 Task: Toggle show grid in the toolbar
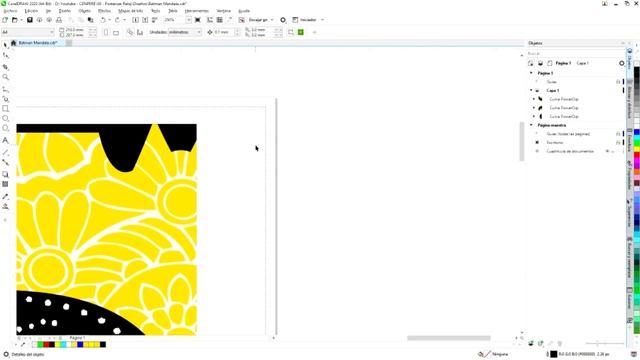[x=220, y=20]
